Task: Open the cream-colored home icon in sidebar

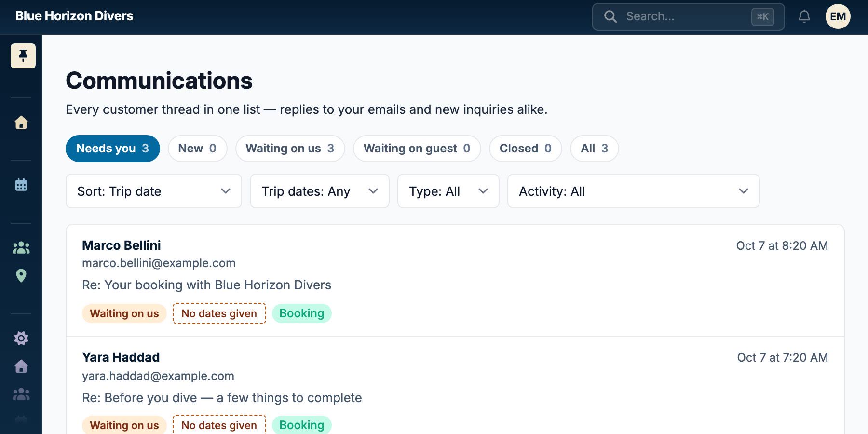Action: pyautogui.click(x=21, y=122)
